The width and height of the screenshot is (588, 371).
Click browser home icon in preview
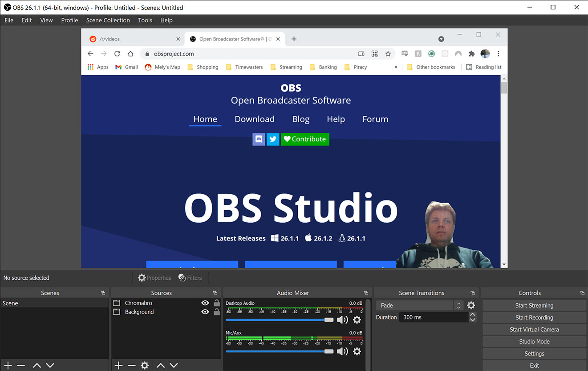(130, 53)
